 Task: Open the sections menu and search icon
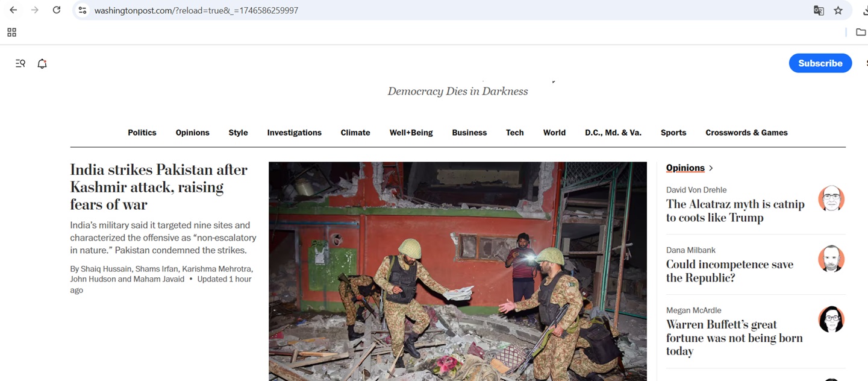[x=20, y=63]
